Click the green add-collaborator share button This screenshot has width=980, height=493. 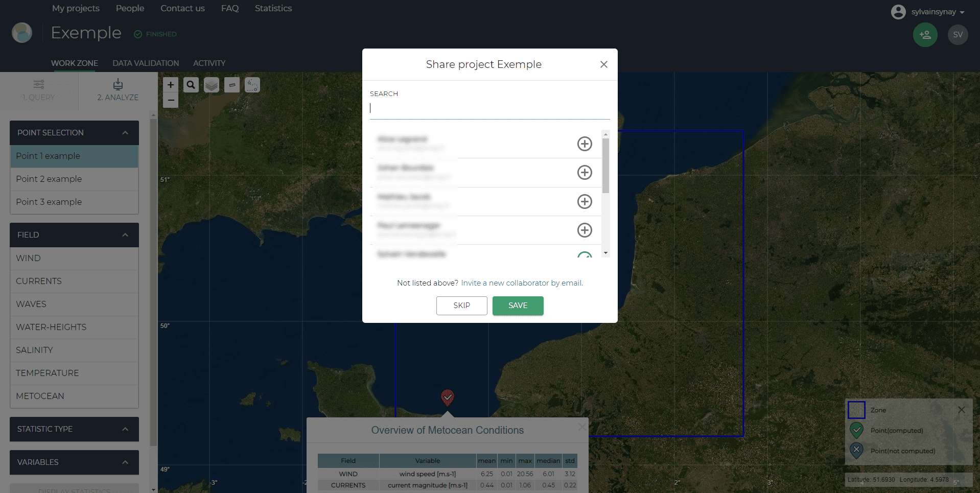[925, 35]
